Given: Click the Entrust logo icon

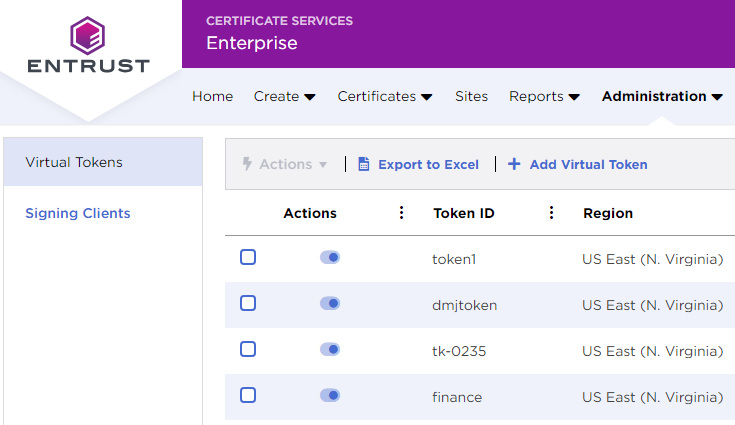Looking at the screenshot, I should pos(89,36).
